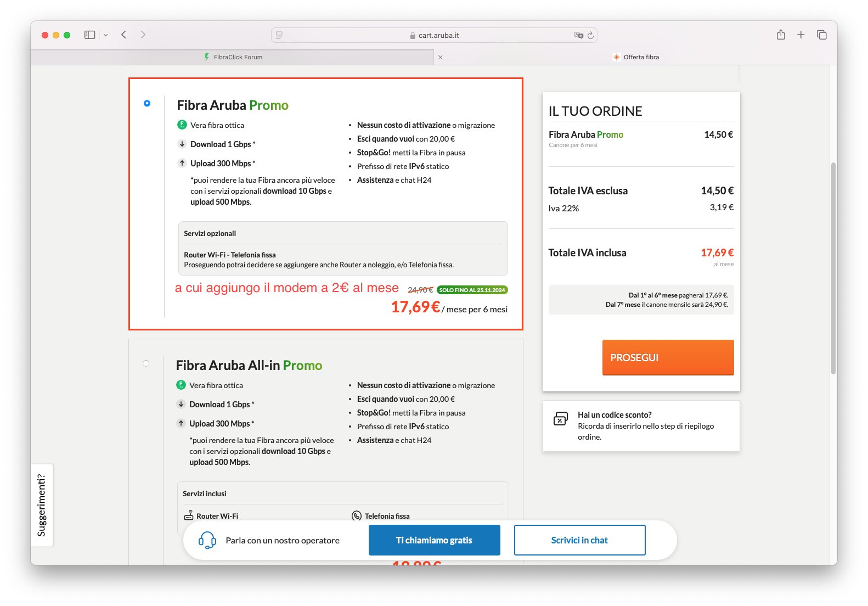The height and width of the screenshot is (606, 868).
Task: Click the 'Iva 22%' row
Action: click(641, 208)
